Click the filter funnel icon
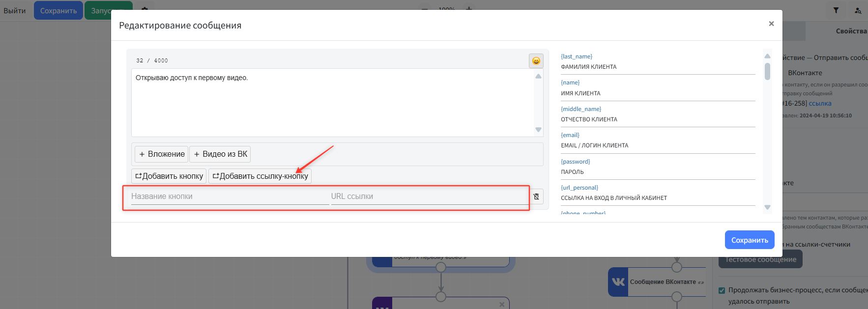 [836, 10]
